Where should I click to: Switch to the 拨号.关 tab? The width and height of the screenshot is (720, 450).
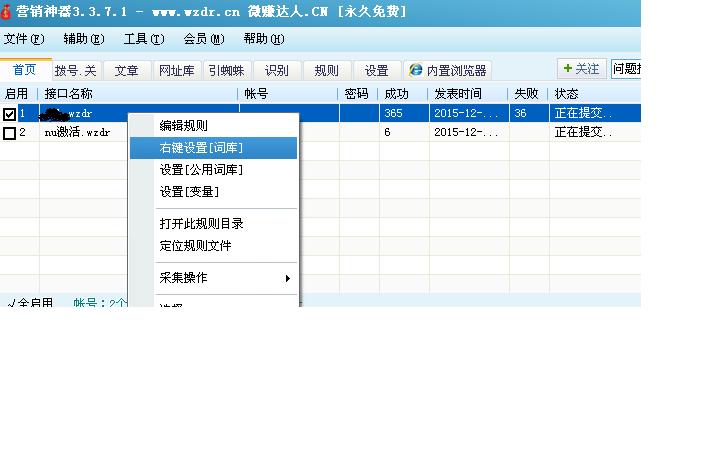pos(76,70)
